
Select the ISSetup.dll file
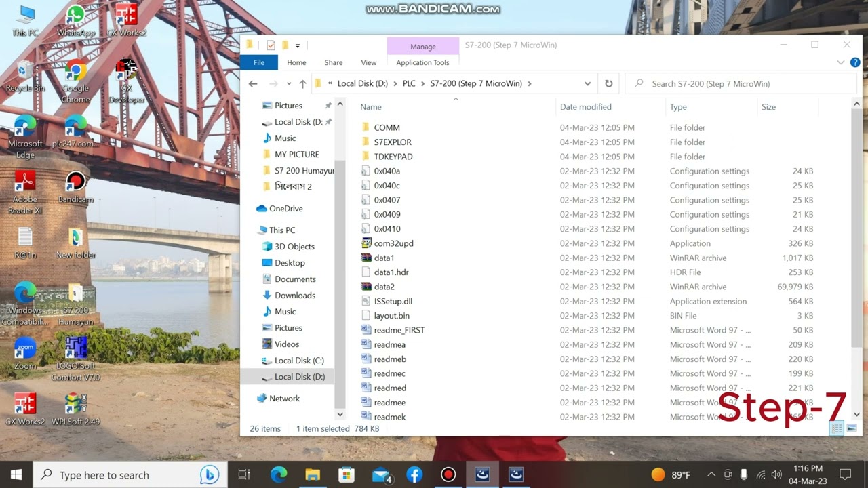(x=393, y=302)
